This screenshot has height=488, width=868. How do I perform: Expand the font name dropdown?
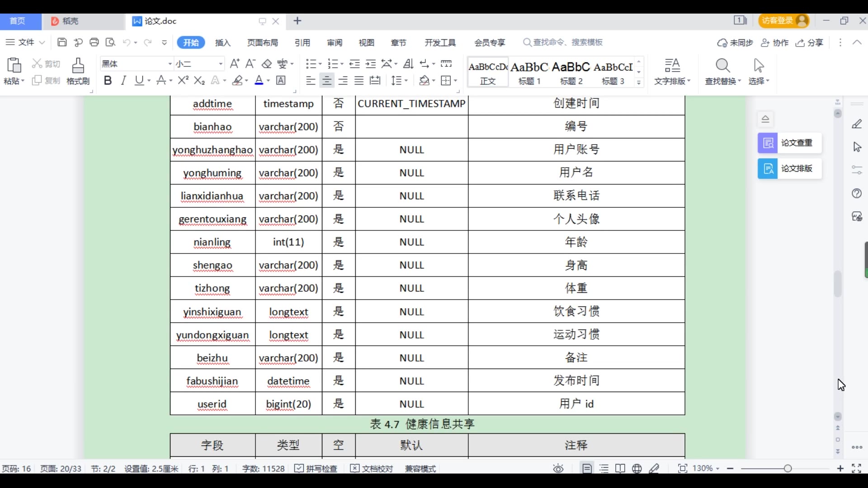(170, 64)
